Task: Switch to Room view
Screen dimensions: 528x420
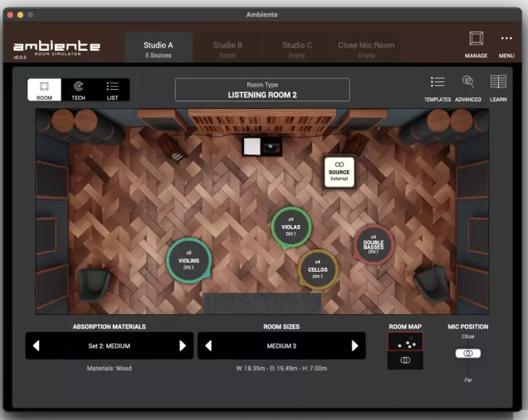Action: click(x=44, y=90)
